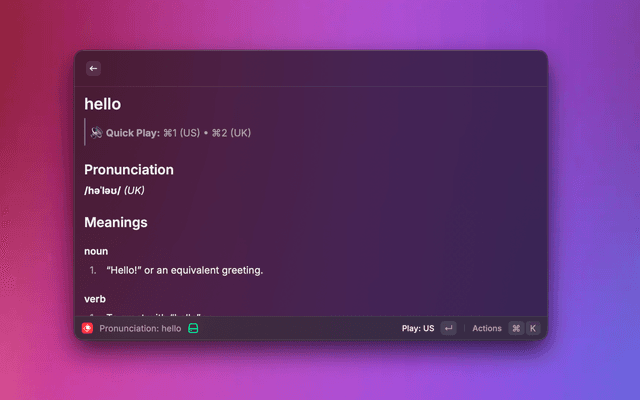This screenshot has height=400, width=640.
Task: Click the 'hello' word heading
Action: (x=103, y=104)
